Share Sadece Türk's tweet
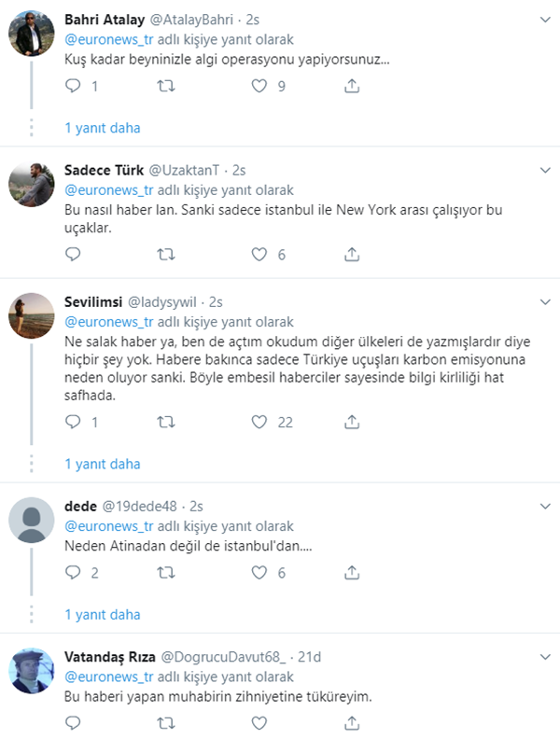 tap(352, 254)
